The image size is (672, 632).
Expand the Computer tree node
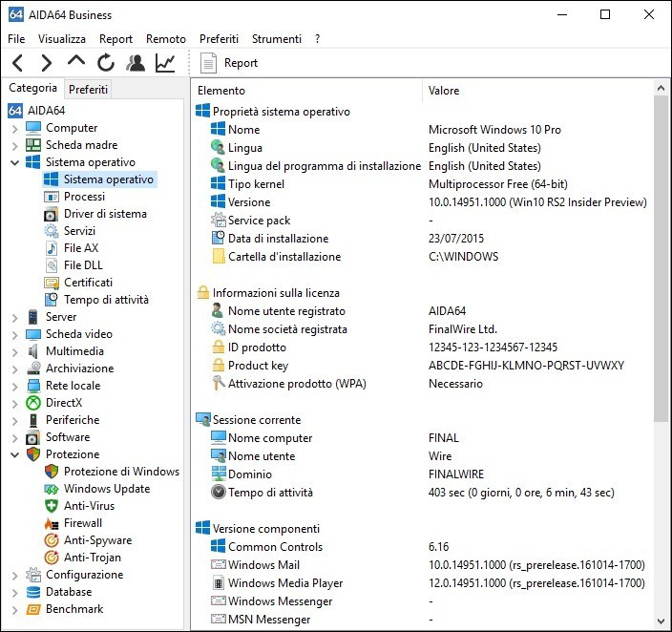tap(15, 128)
